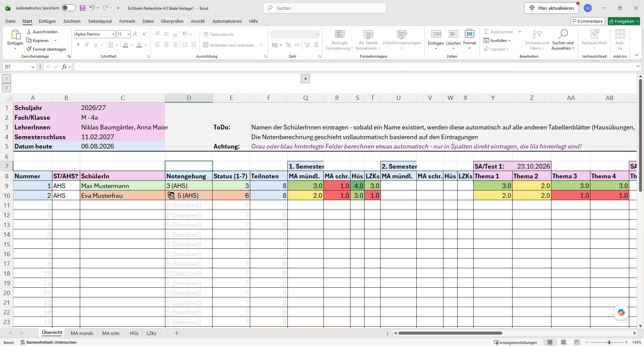Click increase decimal places icon
Screen dimensions: 644x346
click(307, 45)
